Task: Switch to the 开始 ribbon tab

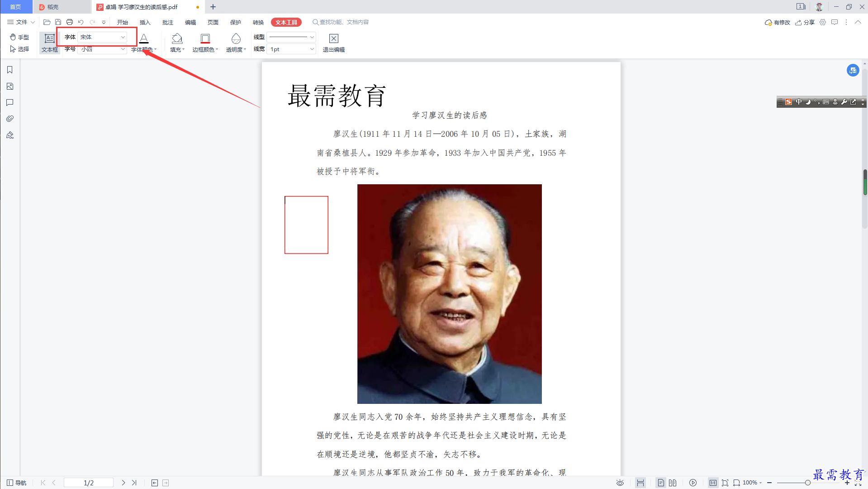Action: point(122,22)
